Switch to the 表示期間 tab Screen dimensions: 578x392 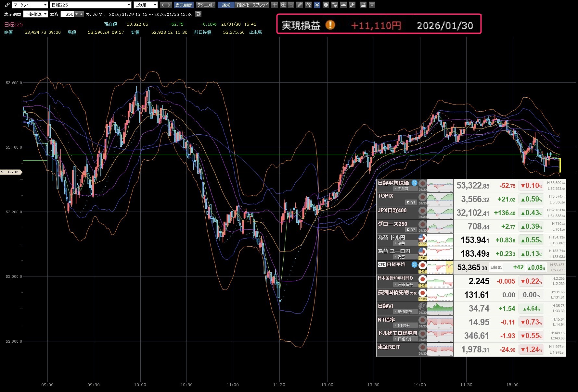click(184, 5)
